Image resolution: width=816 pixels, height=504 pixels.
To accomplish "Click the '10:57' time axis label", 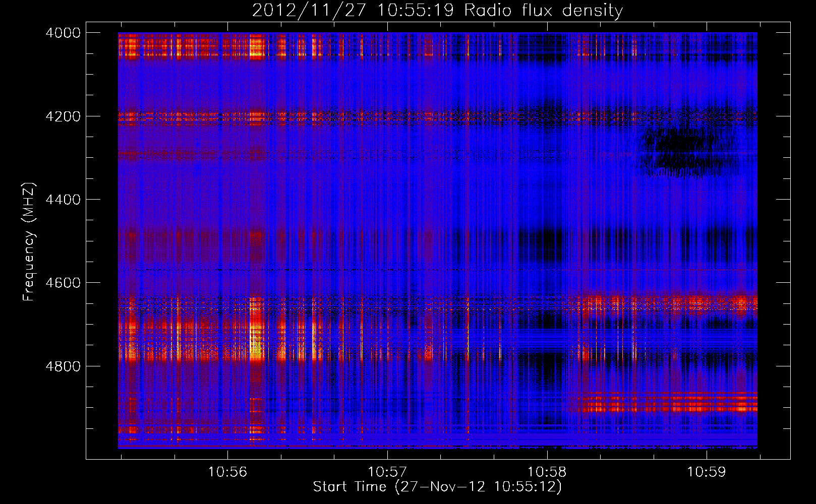I will [x=387, y=472].
